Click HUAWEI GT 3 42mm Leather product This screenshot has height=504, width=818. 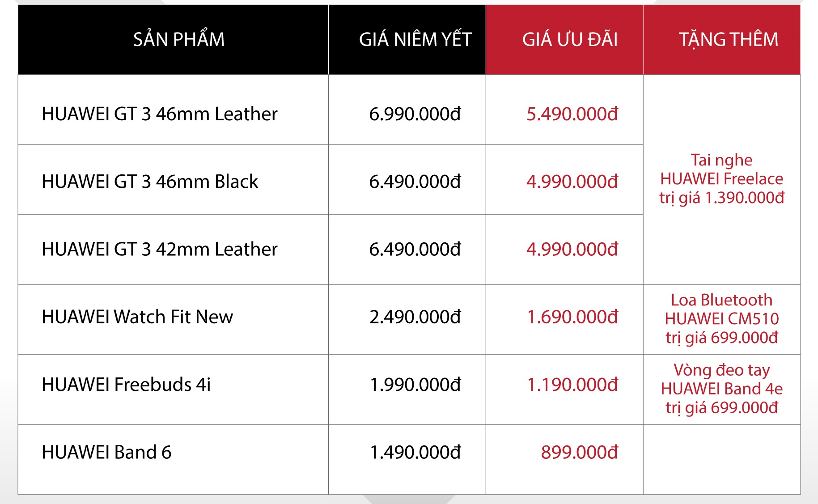coord(160,249)
